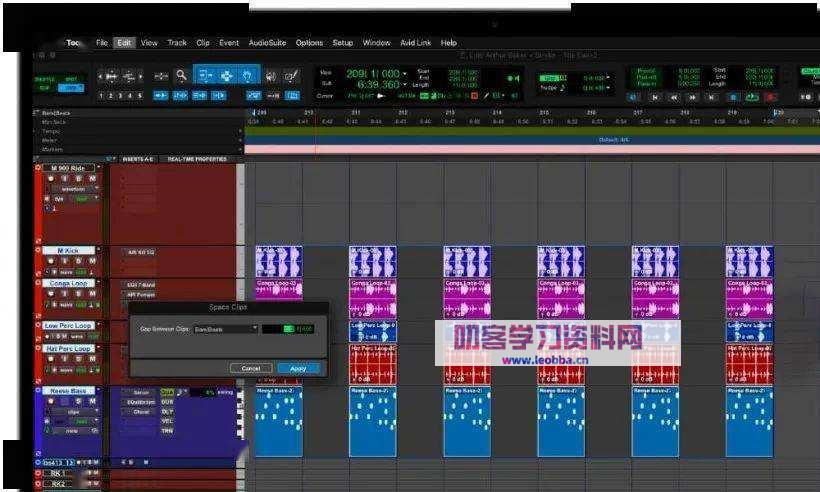This screenshot has width=820, height=492.
Task: Select the Selector tool
Action: tap(226, 76)
